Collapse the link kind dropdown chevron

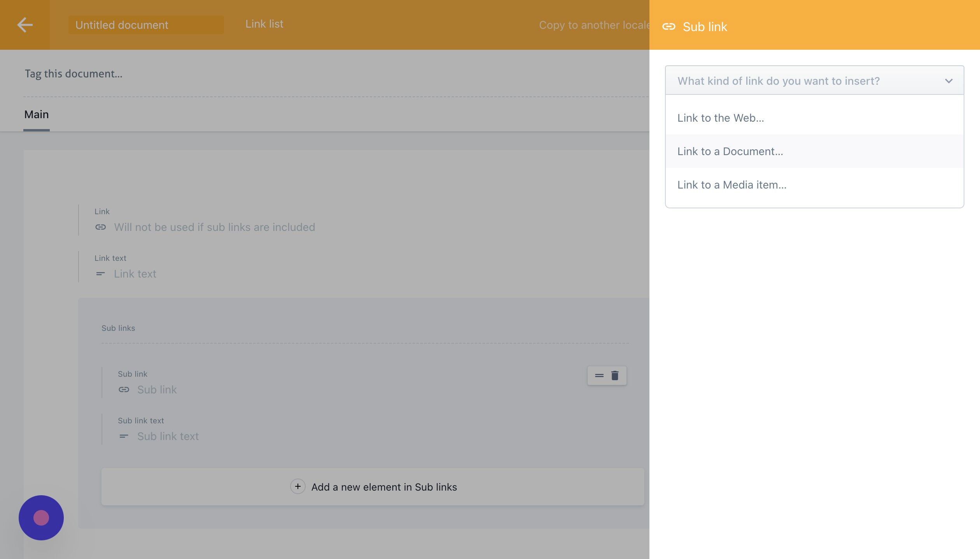pos(948,81)
